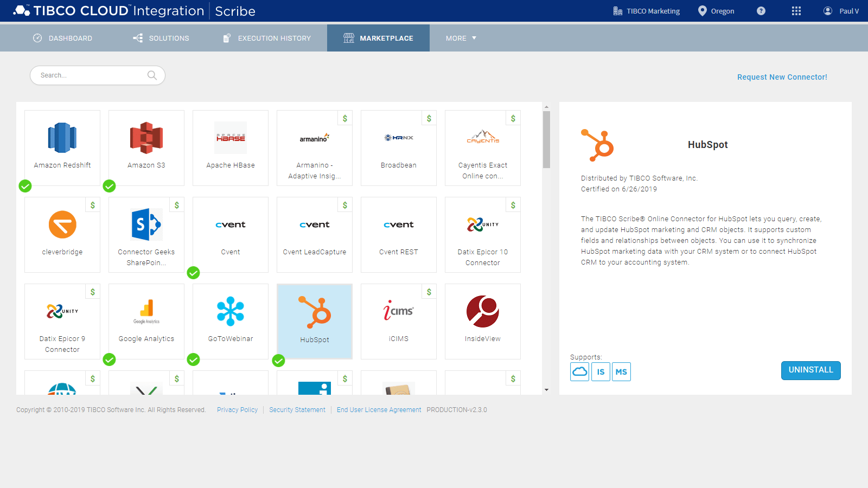Click the search magnifier icon
Image resolution: width=868 pixels, height=488 pixels.
[152, 75]
